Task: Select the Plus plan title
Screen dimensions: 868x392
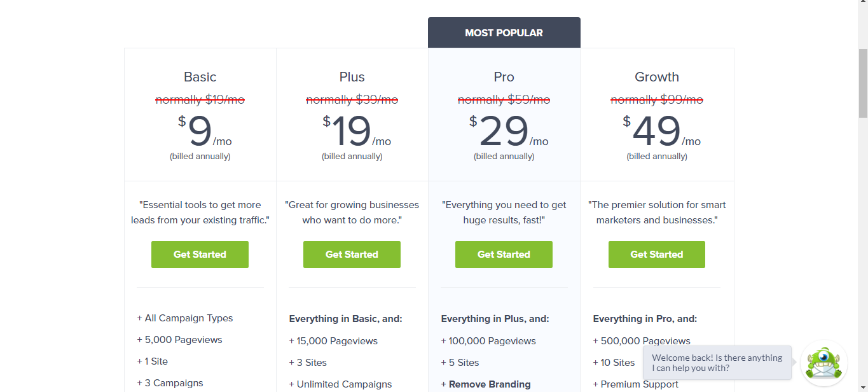Action: pos(352,77)
